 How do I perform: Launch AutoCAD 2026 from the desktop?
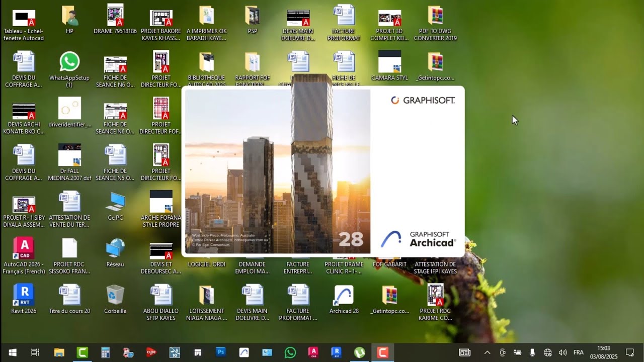[x=24, y=256]
